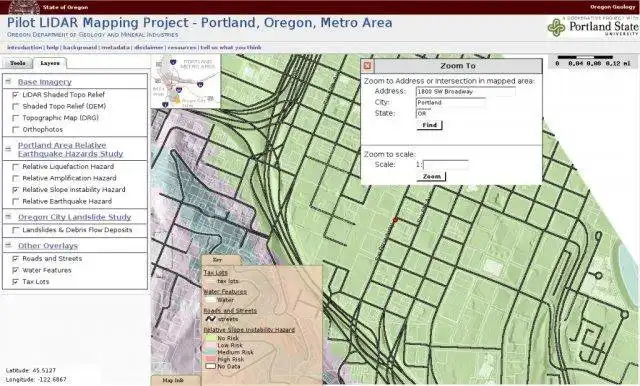Select the Layers tab
The image size is (640, 386).
tap(50, 63)
